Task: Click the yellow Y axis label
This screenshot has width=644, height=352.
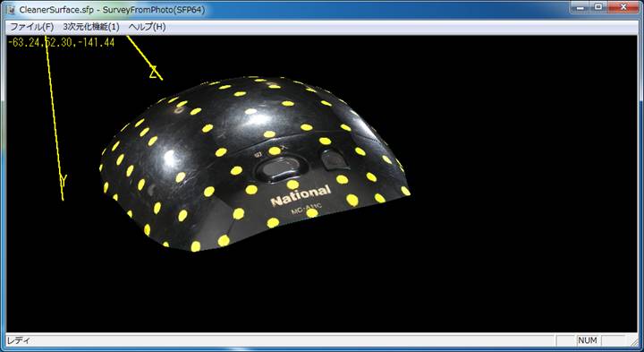Action: (x=64, y=180)
